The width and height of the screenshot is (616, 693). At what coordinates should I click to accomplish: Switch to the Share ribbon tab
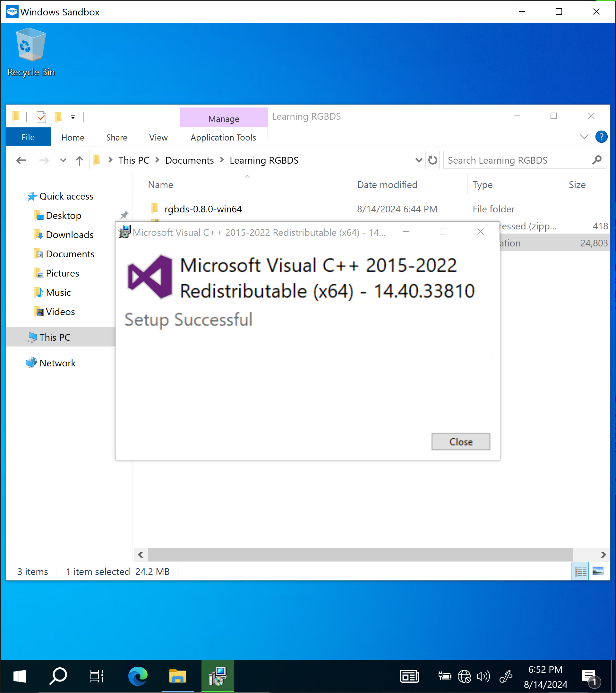(117, 137)
